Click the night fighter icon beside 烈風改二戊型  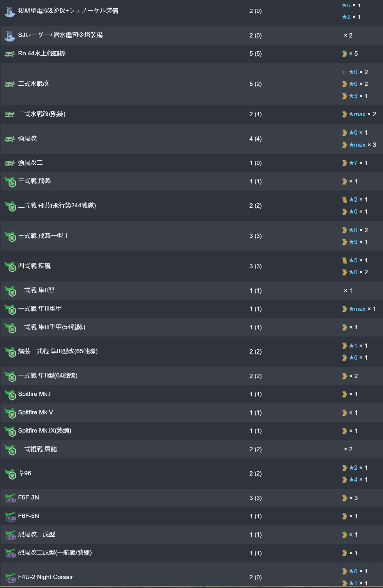(10, 535)
